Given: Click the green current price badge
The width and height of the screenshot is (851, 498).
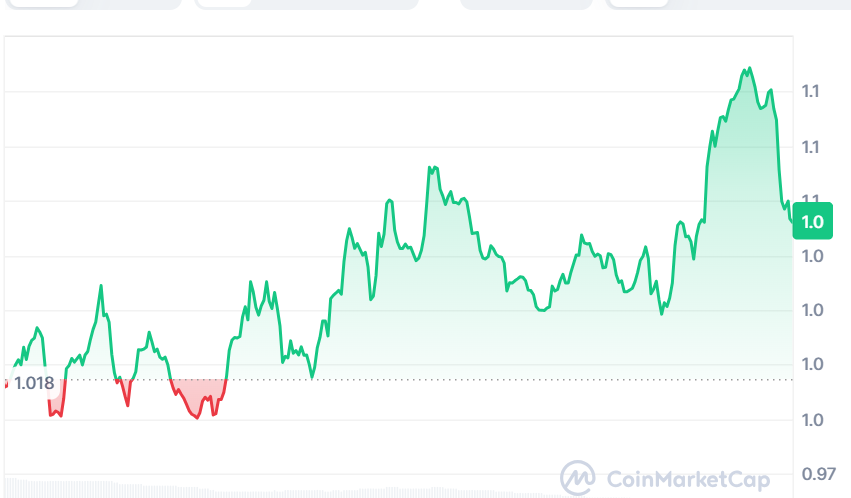Looking at the screenshot, I should click(812, 223).
